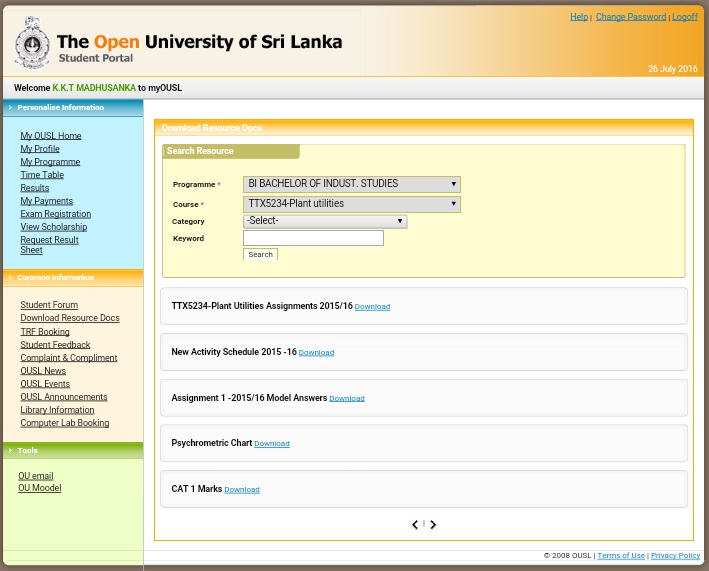Click the Download Resource Docs panel title
Screen dimensions: 709x571
pyautogui.click(x=212, y=128)
